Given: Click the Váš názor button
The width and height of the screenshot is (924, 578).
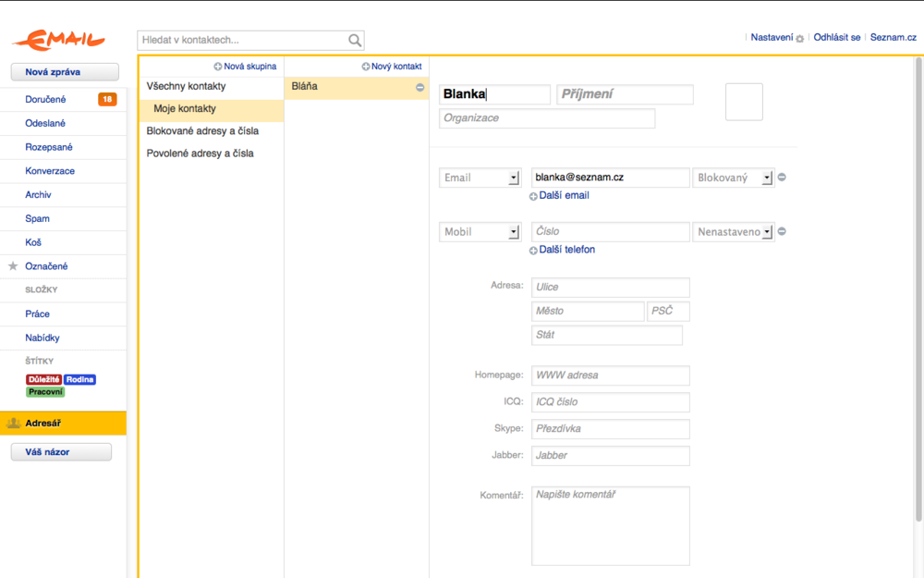Looking at the screenshot, I should [x=61, y=452].
